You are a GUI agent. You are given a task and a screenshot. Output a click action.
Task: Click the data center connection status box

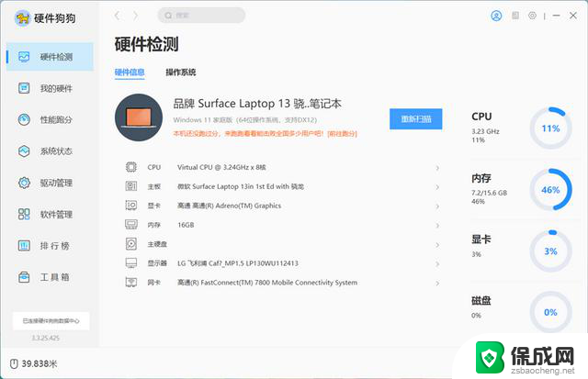click(x=51, y=321)
